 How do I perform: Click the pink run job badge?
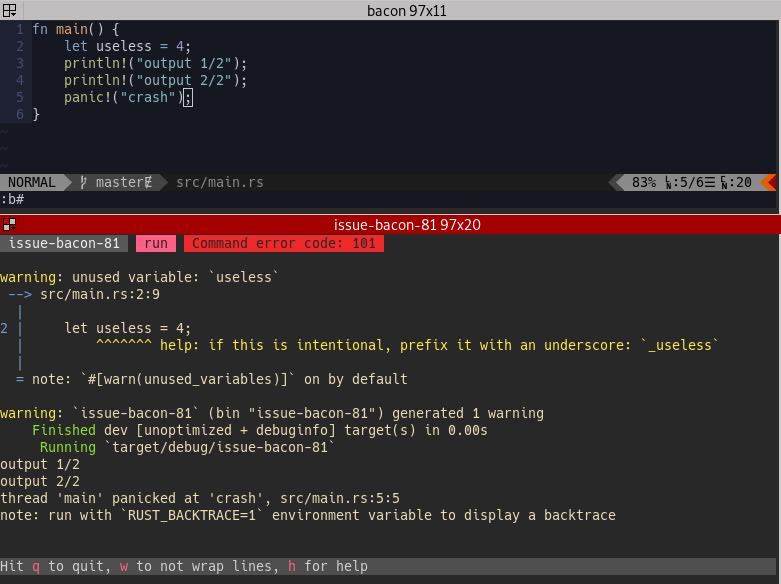click(156, 243)
